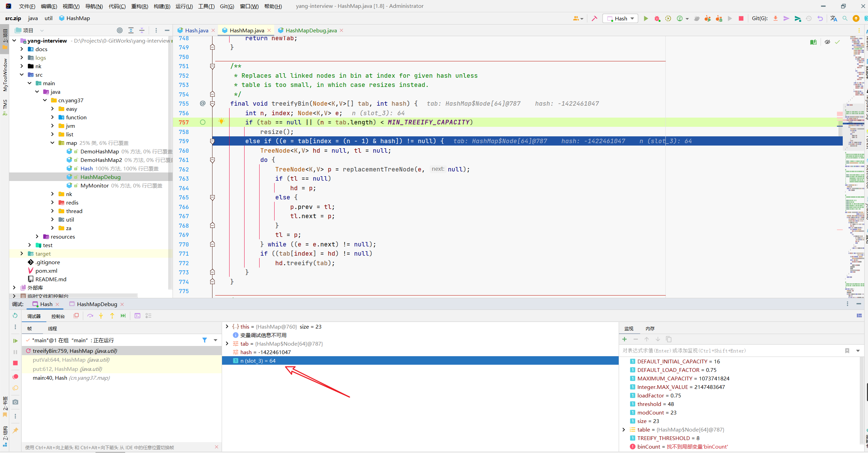
Task: Click the orange update arrow icon
Action: coord(856,18)
